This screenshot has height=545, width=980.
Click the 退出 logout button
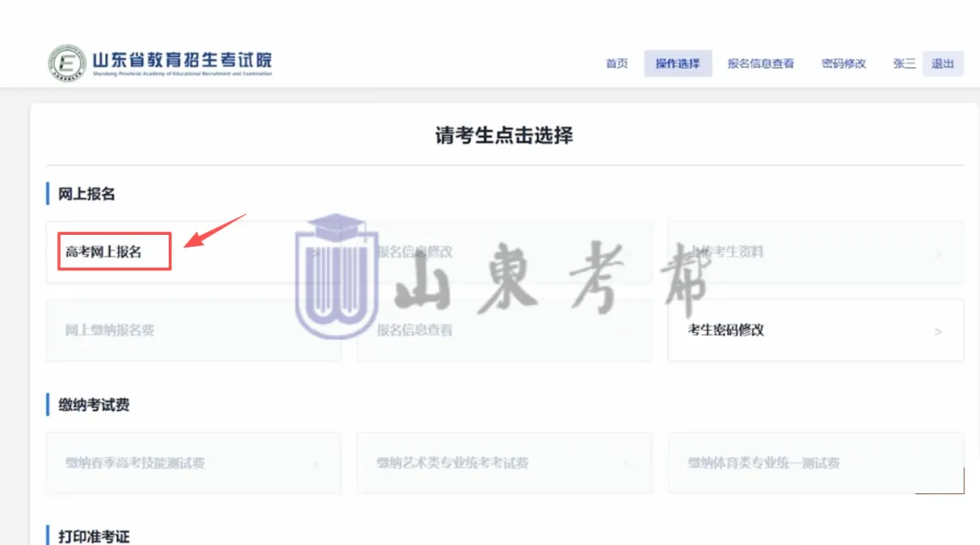pos(943,63)
